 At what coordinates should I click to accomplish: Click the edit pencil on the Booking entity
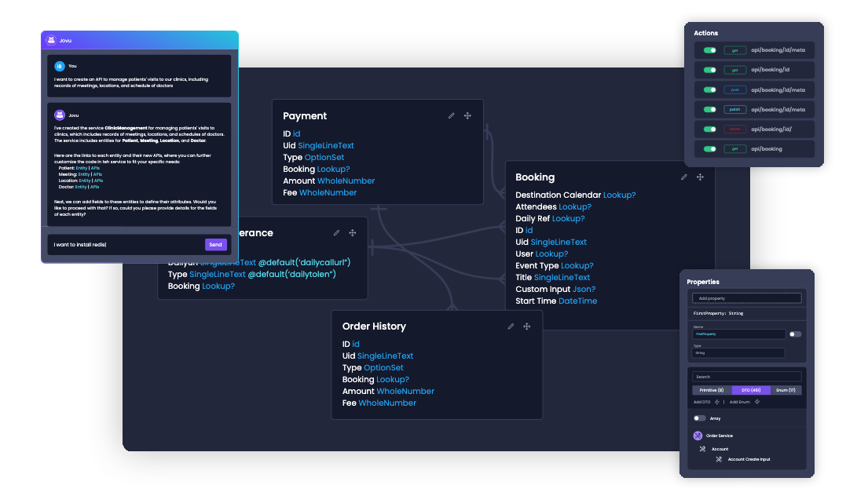683,177
